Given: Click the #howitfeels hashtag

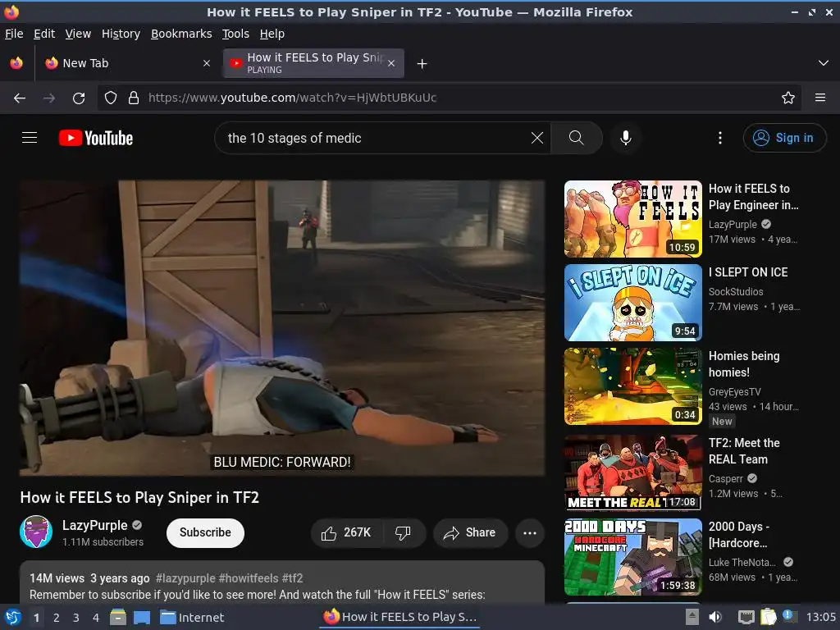Looking at the screenshot, I should click(248, 578).
